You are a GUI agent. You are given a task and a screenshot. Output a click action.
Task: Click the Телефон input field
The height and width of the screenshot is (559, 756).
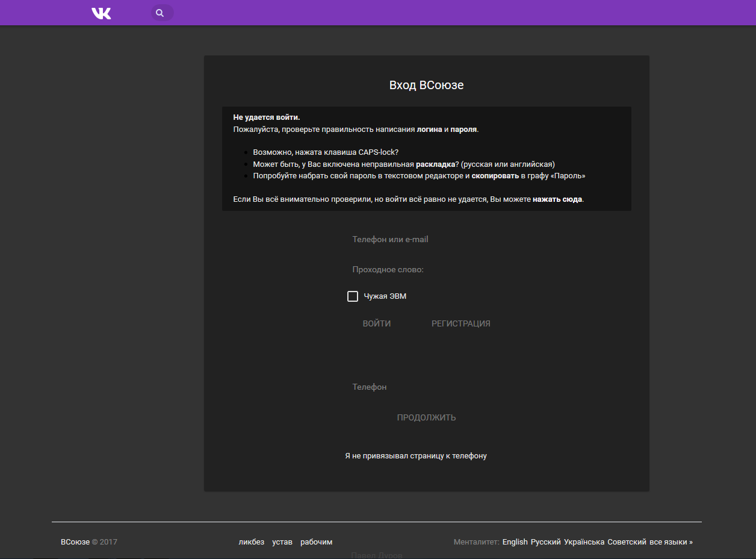pos(426,387)
